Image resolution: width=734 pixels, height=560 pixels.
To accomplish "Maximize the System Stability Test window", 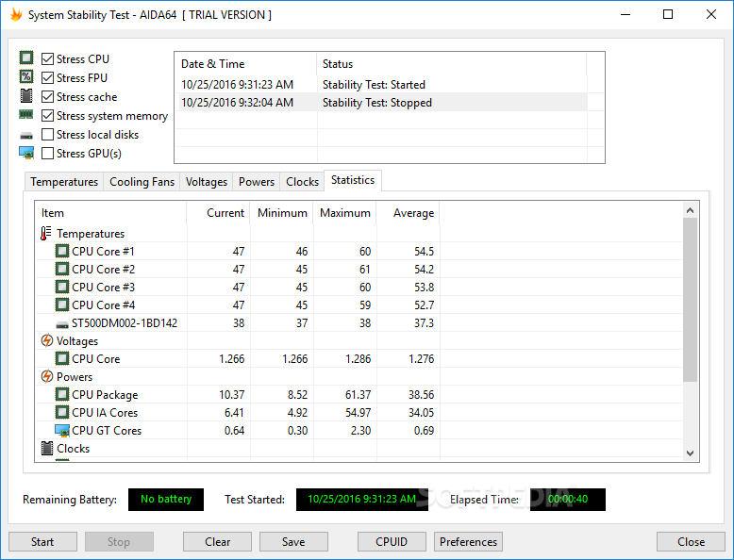I will pyautogui.click(x=668, y=14).
